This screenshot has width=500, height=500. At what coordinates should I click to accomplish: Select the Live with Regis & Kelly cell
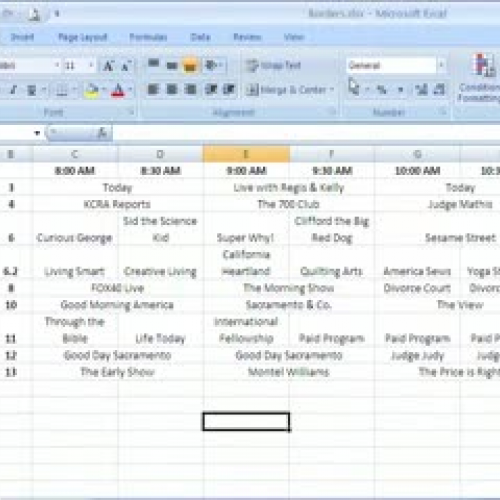click(289, 187)
